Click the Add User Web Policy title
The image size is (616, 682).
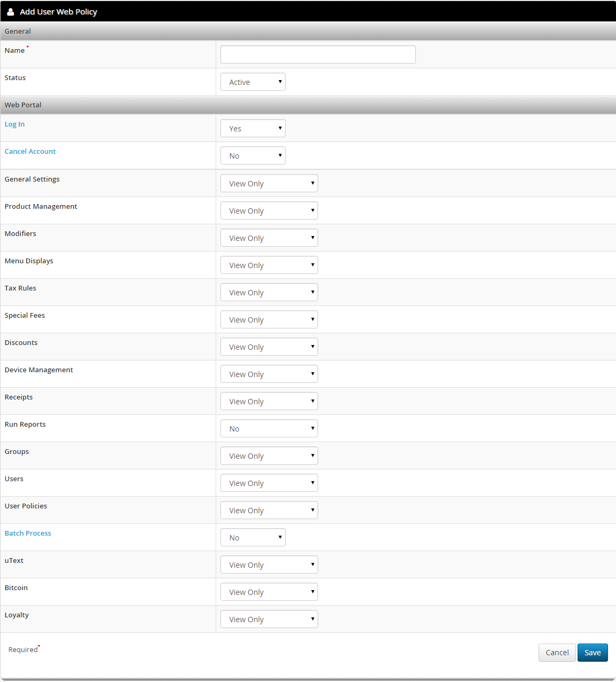pos(58,12)
